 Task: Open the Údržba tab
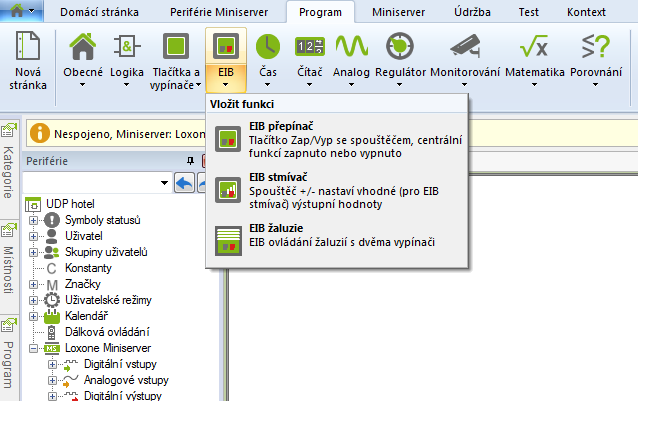472,12
